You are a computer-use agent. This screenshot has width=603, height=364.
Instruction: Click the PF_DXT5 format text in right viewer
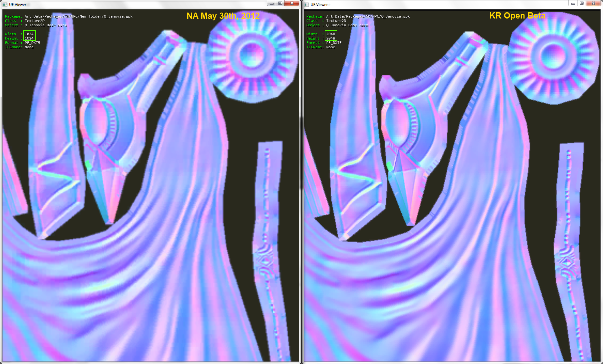(334, 43)
